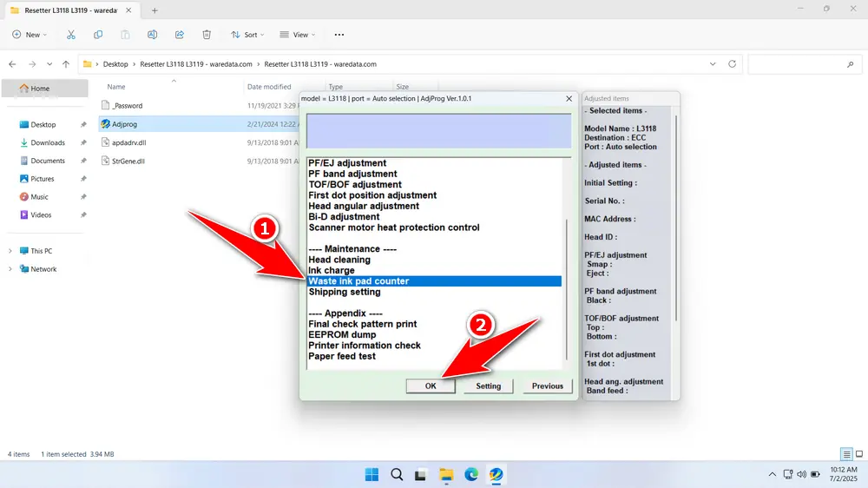The image size is (868, 488).
Task: Click OK in the AdjProg dialog
Action: [431, 386]
